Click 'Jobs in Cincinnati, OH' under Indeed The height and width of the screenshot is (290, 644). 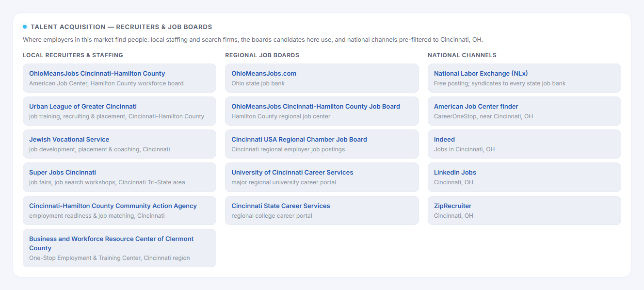464,149
